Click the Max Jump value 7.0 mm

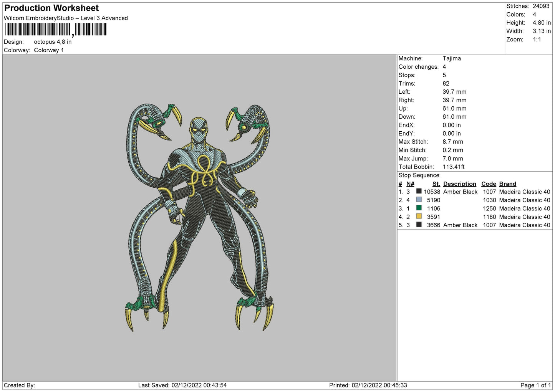(453, 159)
